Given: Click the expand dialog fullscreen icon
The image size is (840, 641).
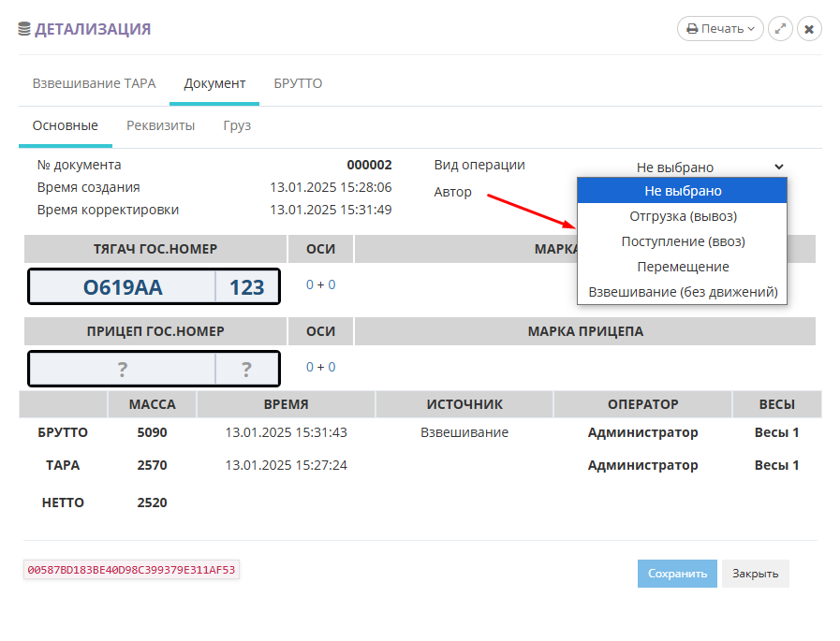Looking at the screenshot, I should (780, 29).
